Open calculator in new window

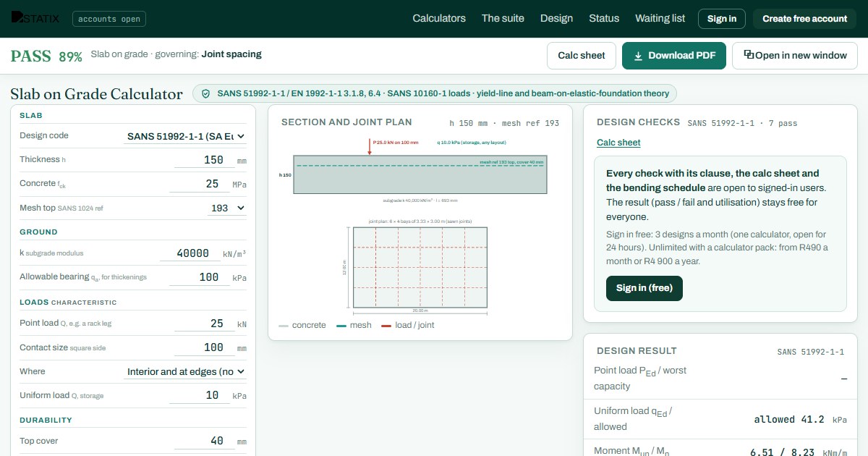(x=795, y=56)
